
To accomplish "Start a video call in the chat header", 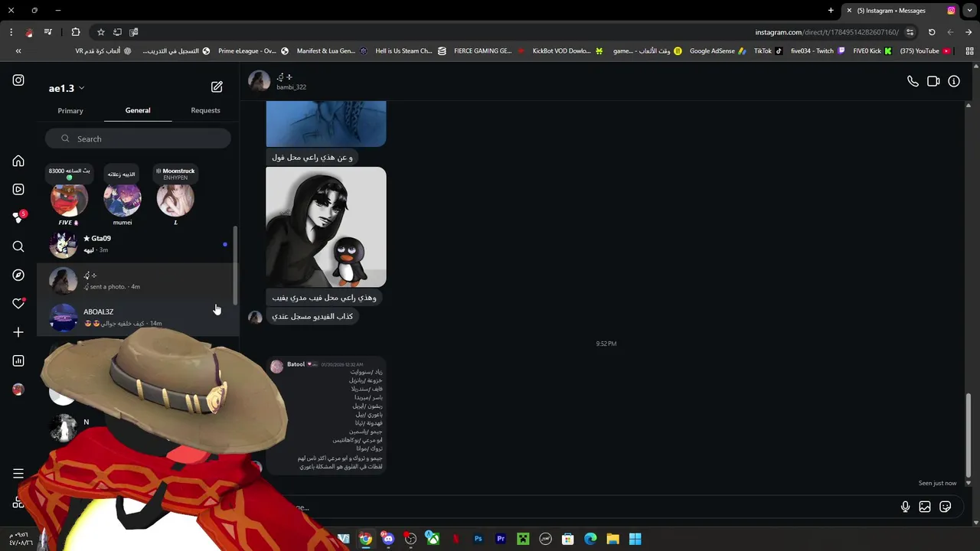I will (x=933, y=81).
